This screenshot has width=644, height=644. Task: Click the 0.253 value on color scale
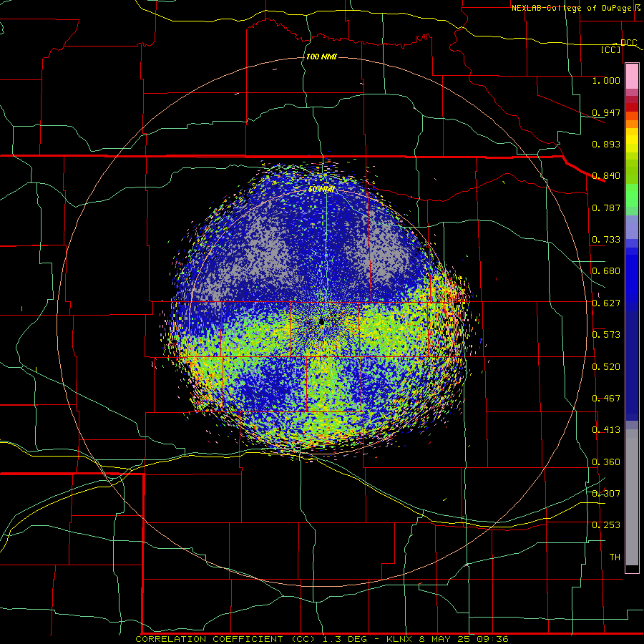(x=606, y=525)
